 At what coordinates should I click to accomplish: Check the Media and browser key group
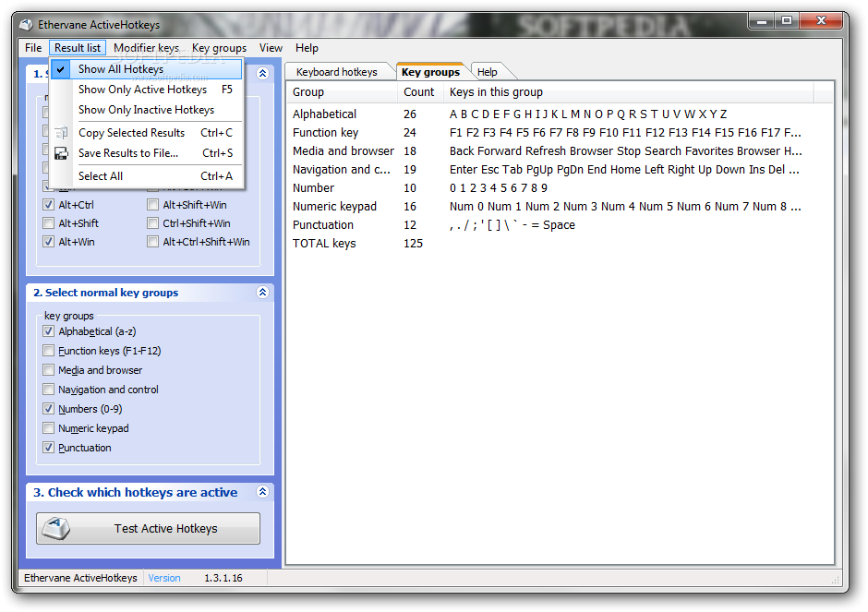pos(49,370)
